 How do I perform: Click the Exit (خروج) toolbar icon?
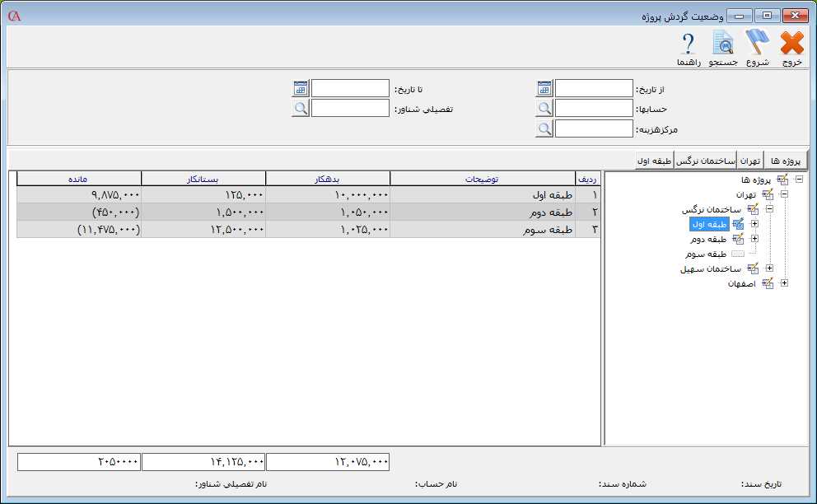(x=791, y=48)
